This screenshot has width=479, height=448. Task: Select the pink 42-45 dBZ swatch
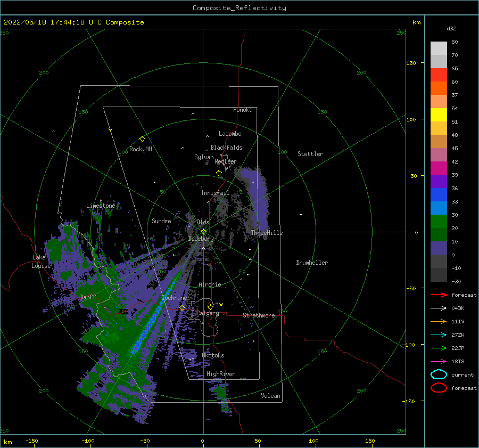[x=439, y=154]
